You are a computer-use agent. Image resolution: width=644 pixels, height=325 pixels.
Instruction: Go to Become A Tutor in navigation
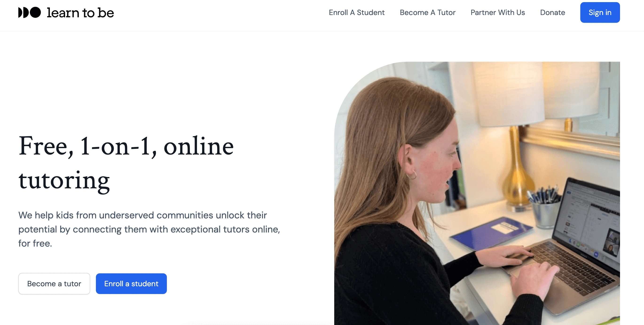coord(428,12)
